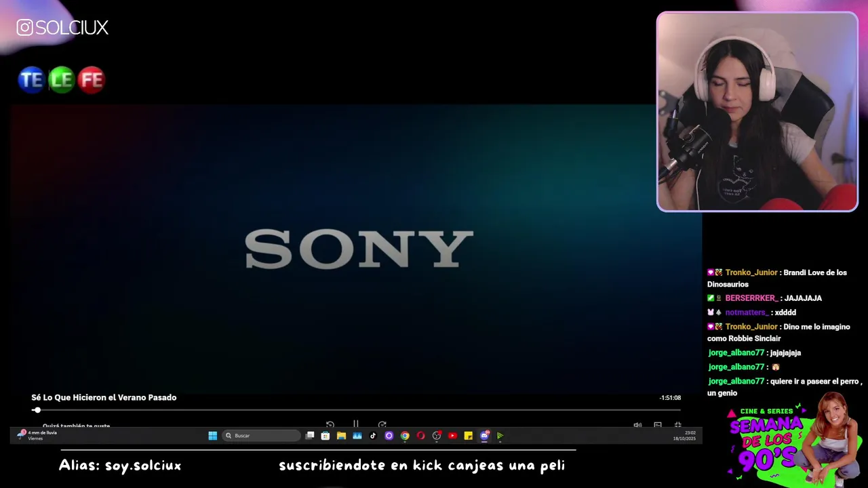Click notmatters_ username in chat

(x=747, y=312)
